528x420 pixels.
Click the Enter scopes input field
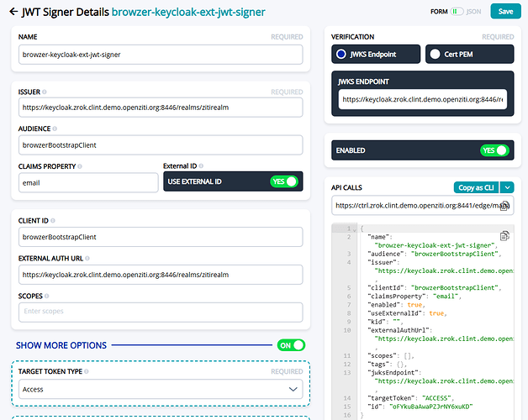(x=161, y=312)
